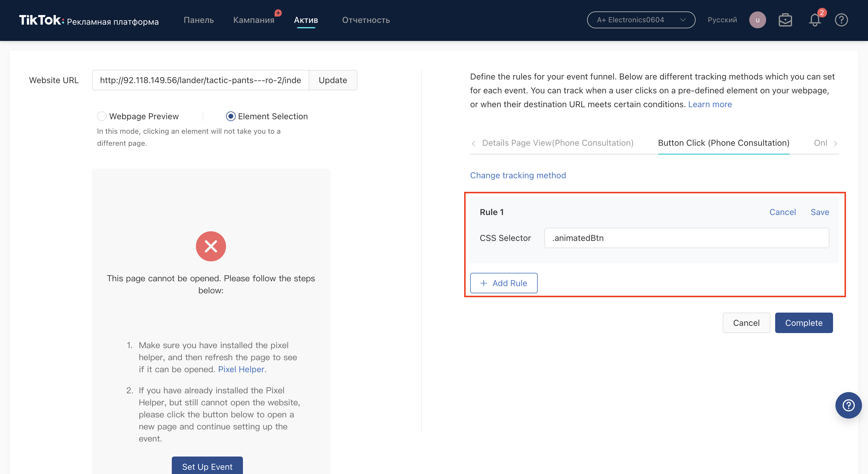
Task: Open the Русский language selector
Action: point(722,20)
